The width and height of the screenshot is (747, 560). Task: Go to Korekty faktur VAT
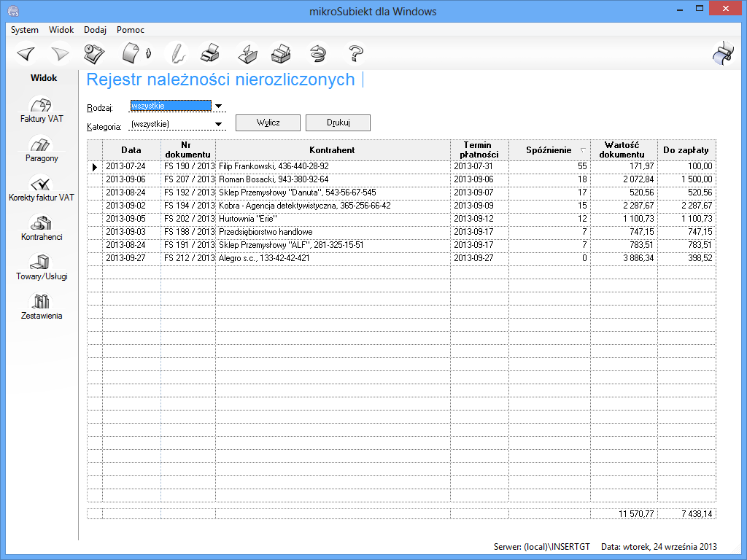pyautogui.click(x=41, y=190)
